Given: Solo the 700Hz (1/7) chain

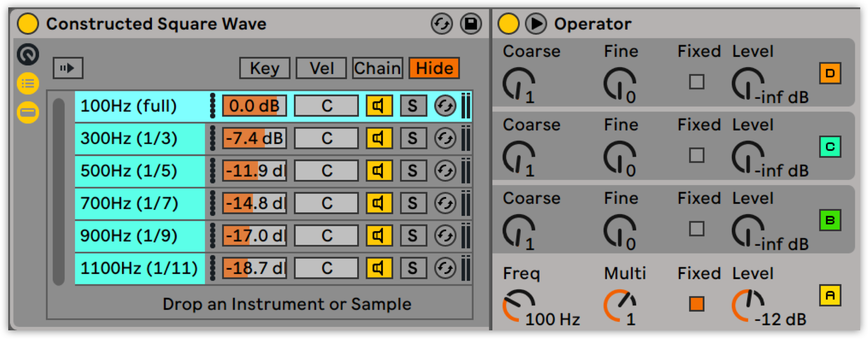Looking at the screenshot, I should pyautogui.click(x=413, y=203).
